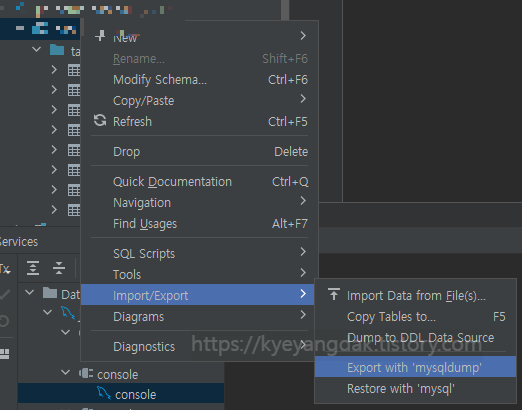
Task: Click the submenu arrow on SQL Scripts
Action: click(303, 252)
